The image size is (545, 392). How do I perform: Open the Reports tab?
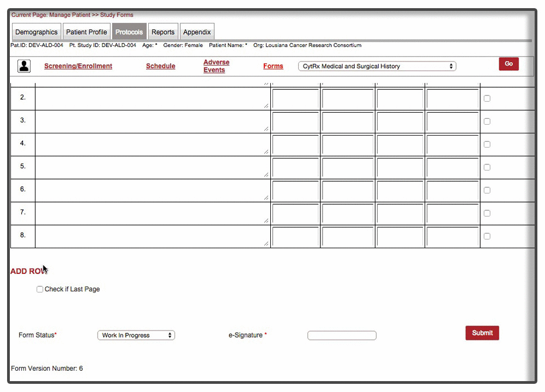pyautogui.click(x=163, y=32)
